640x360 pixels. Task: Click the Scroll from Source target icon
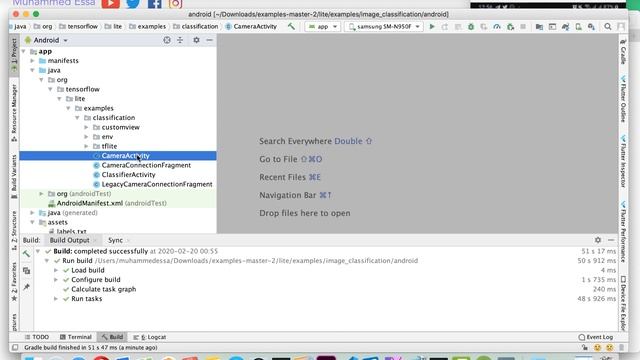click(167, 40)
